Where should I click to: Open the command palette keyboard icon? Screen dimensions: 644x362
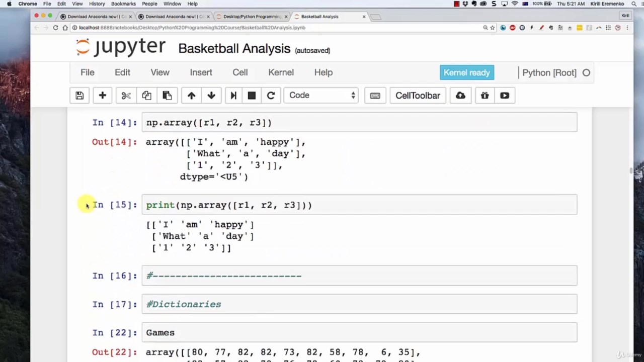375,96
